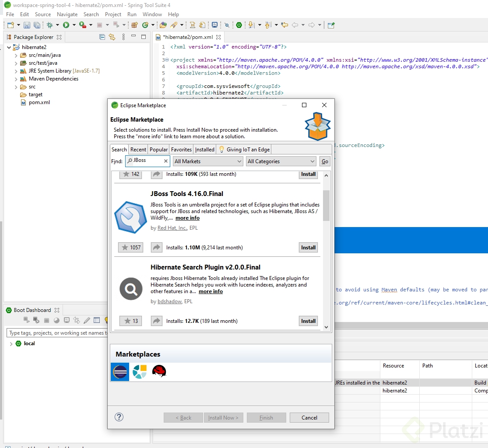Install Hibernate Search Plugin v2.0.0.Final
Viewport: 488px width, 448px height.
308,321
